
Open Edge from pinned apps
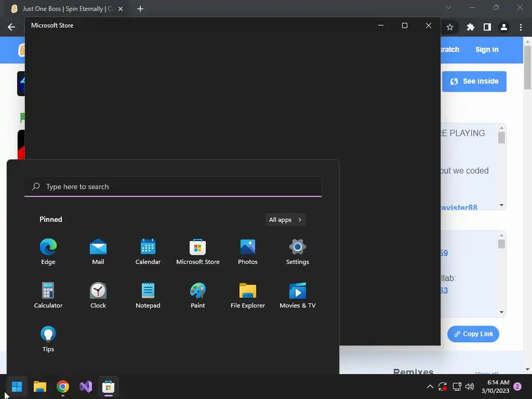tap(48, 252)
